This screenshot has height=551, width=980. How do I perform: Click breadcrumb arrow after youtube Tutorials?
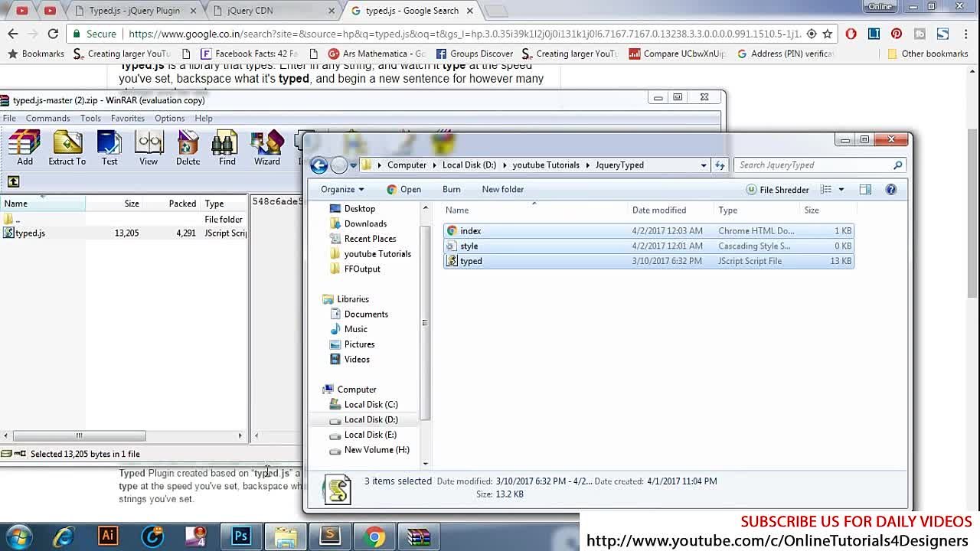(587, 165)
